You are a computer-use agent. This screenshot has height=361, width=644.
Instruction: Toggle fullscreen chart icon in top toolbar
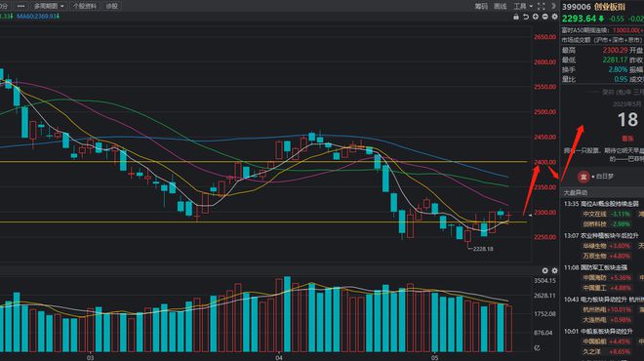click(x=542, y=6)
